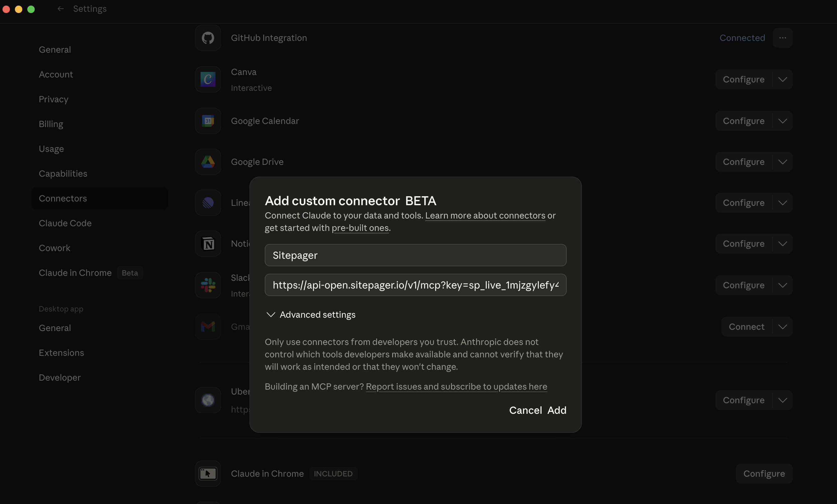Open Learn more about connectors link
This screenshot has height=504, width=837.
(485, 216)
